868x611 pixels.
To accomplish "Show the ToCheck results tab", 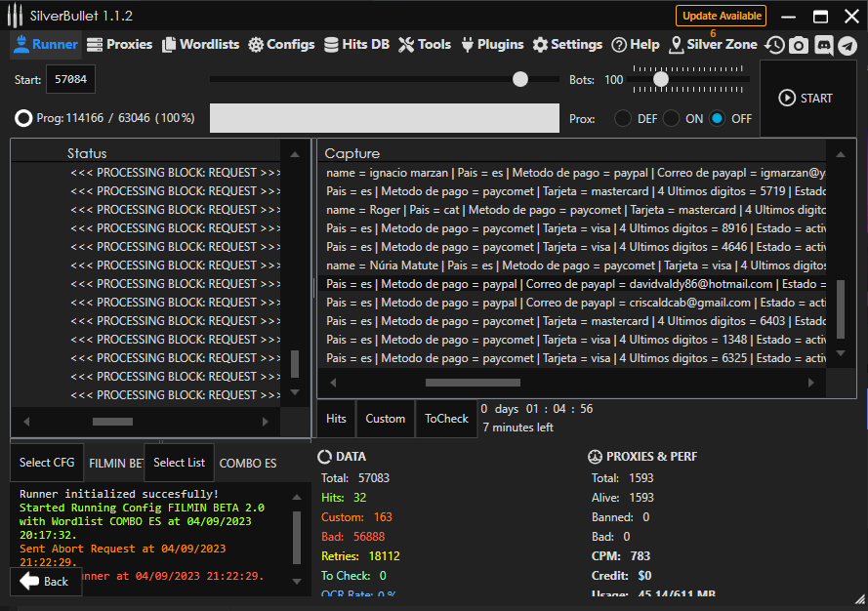I will click(446, 419).
